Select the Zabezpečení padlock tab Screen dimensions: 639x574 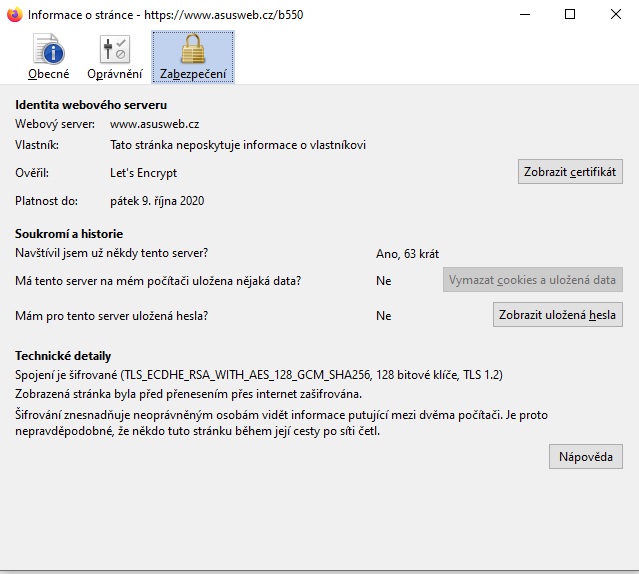(x=193, y=56)
